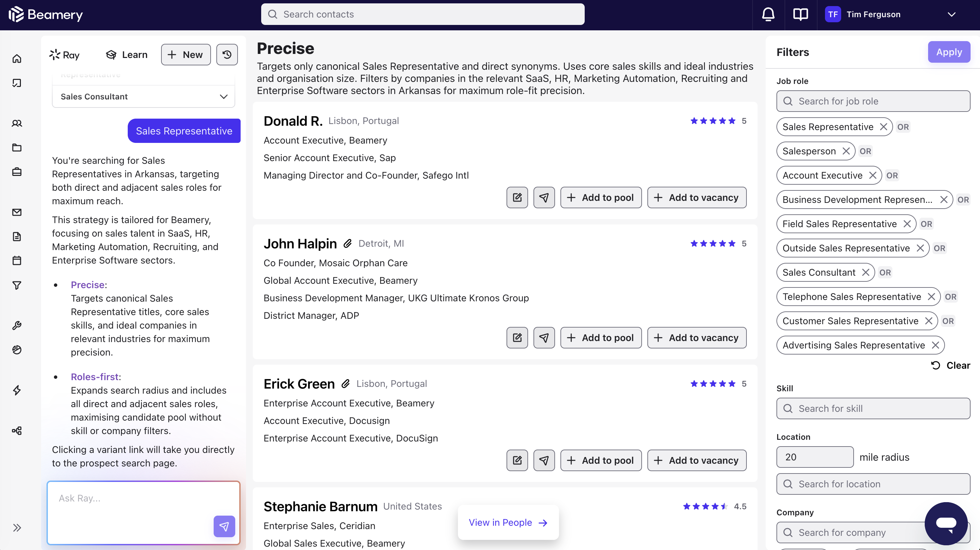Click the Ask Ray text box

point(144,513)
